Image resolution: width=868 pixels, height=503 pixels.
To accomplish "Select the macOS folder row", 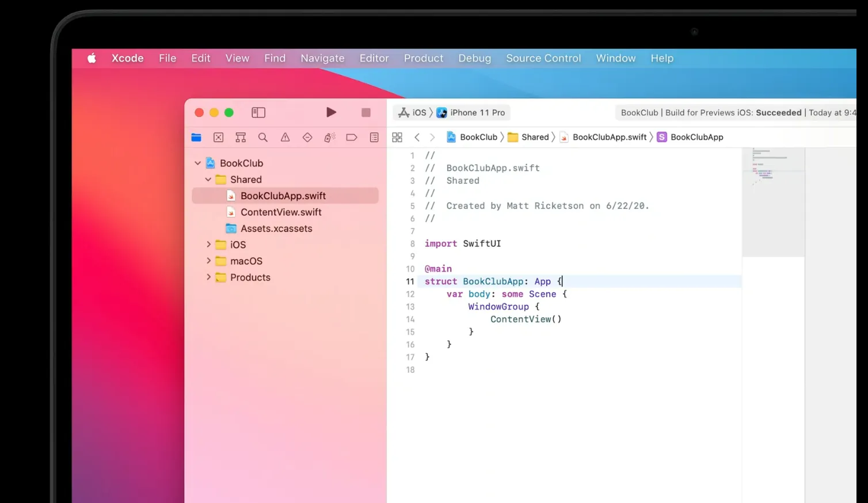I will tap(285, 261).
